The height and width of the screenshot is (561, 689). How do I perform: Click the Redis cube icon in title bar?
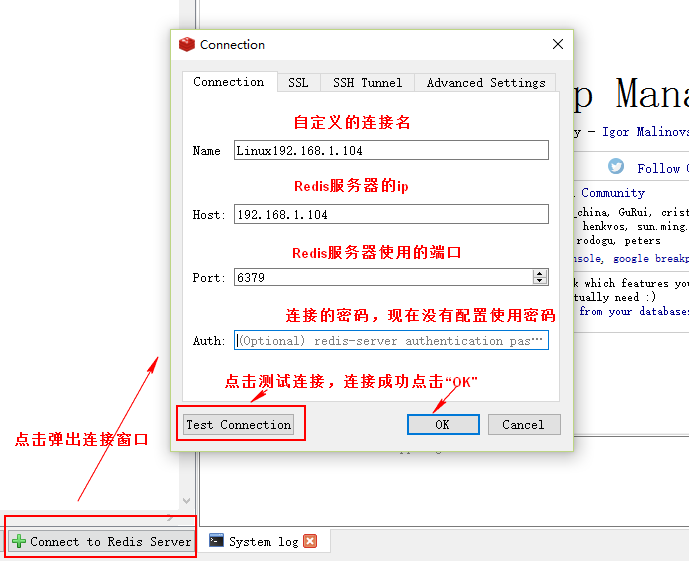(187, 44)
